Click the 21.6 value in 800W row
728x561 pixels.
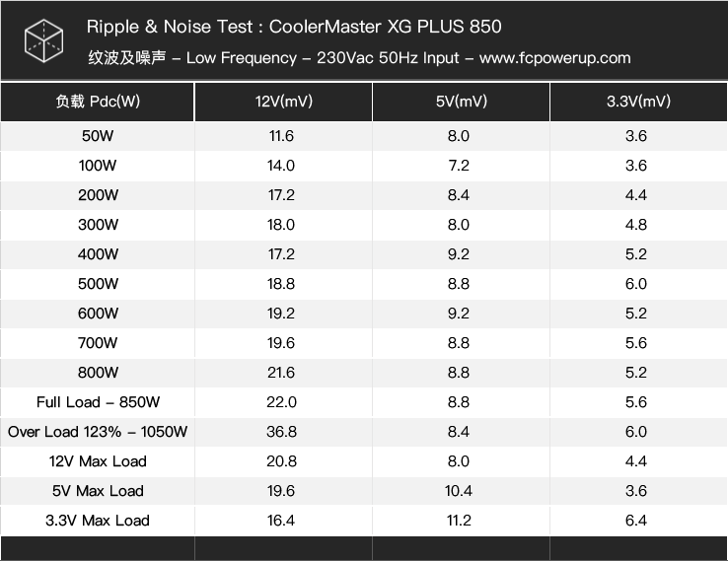(x=281, y=372)
